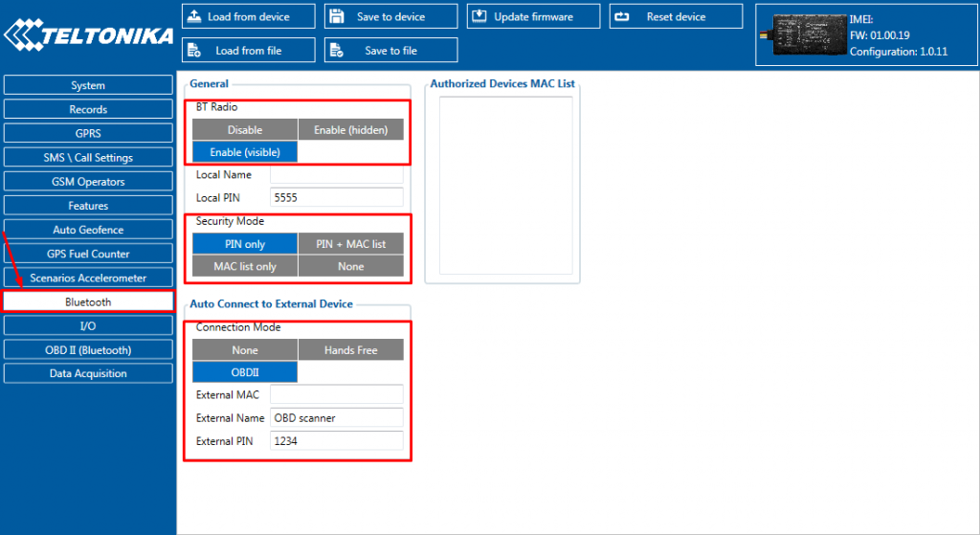Click the Teltonika logo

point(88,36)
